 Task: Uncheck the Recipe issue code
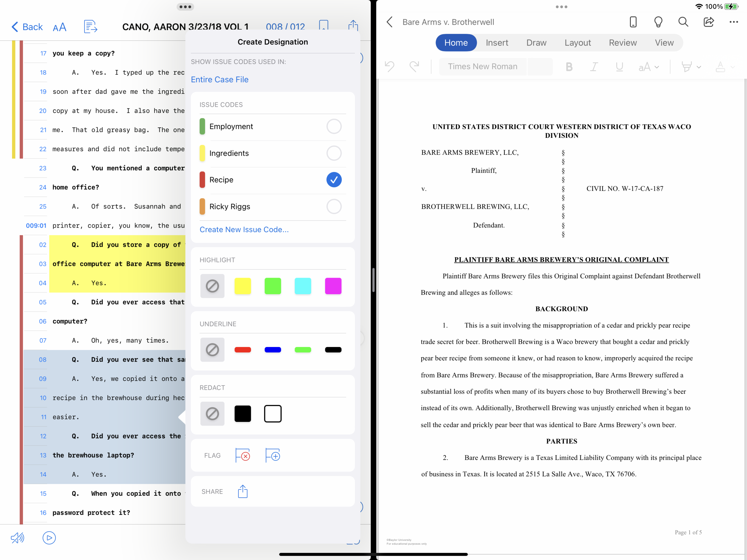point(334,180)
